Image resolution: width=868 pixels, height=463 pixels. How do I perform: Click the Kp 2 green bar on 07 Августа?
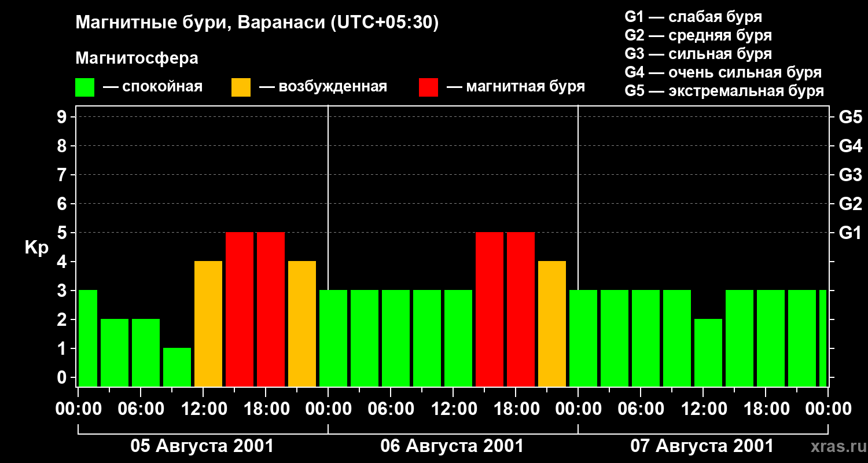pyautogui.click(x=708, y=352)
